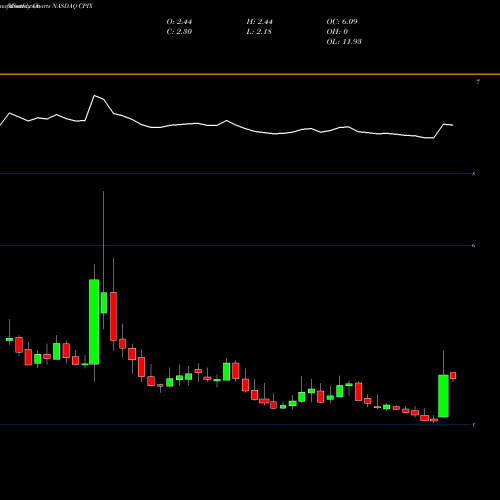This screenshot has height=500, width=500.
Task: Select the large green candle near right edge
Action: pos(443,396)
